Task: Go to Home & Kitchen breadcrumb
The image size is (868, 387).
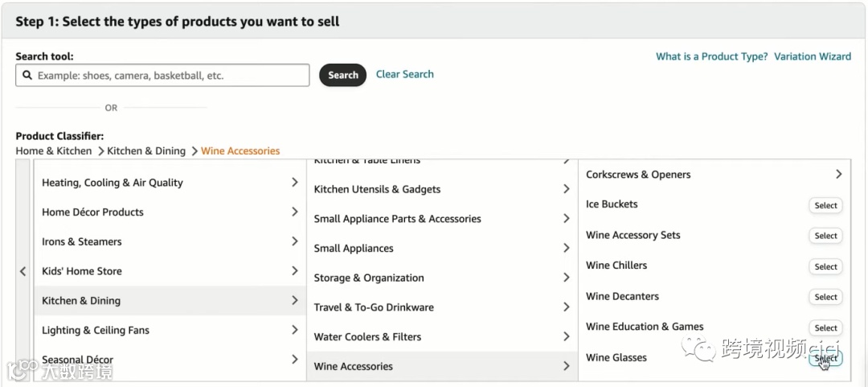Action: pyautogui.click(x=54, y=151)
